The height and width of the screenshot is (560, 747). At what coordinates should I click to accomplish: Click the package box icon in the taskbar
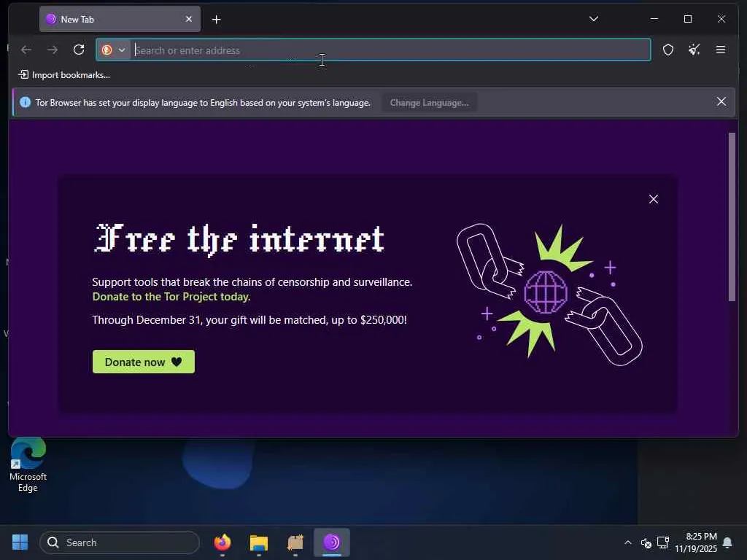coord(295,542)
